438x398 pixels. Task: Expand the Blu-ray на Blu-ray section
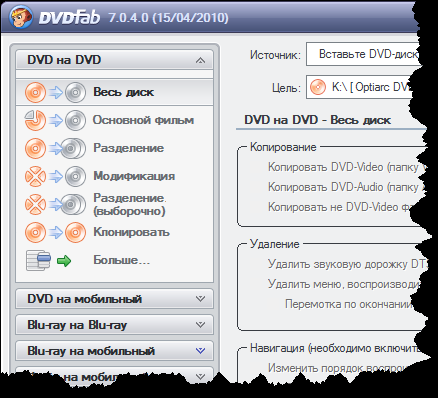pos(200,324)
